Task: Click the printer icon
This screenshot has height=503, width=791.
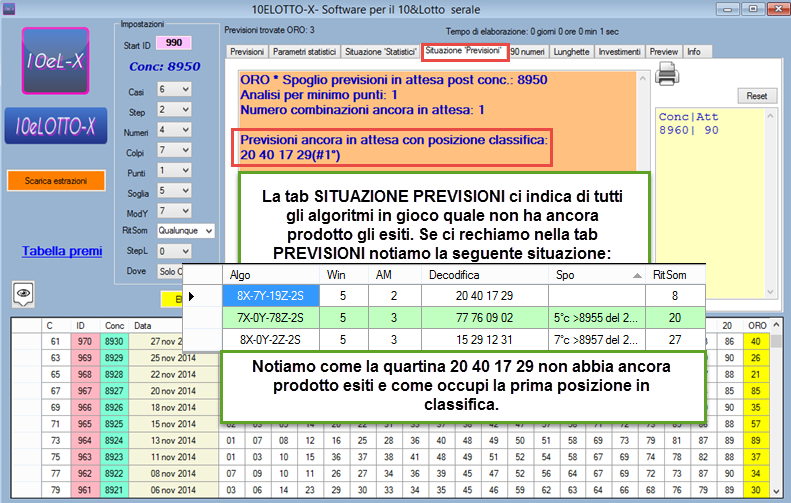Action: point(667,74)
